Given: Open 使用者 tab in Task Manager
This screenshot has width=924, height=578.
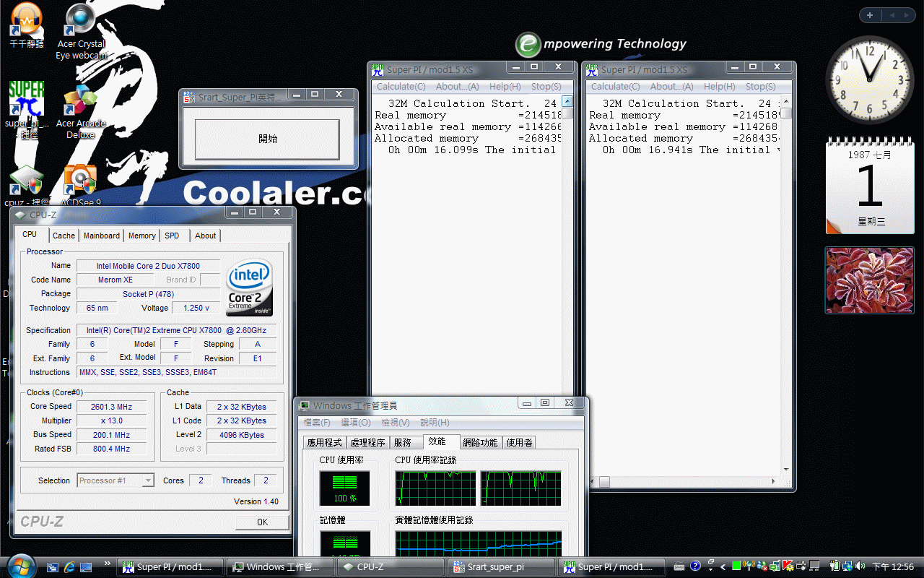Looking at the screenshot, I should click(x=519, y=442).
